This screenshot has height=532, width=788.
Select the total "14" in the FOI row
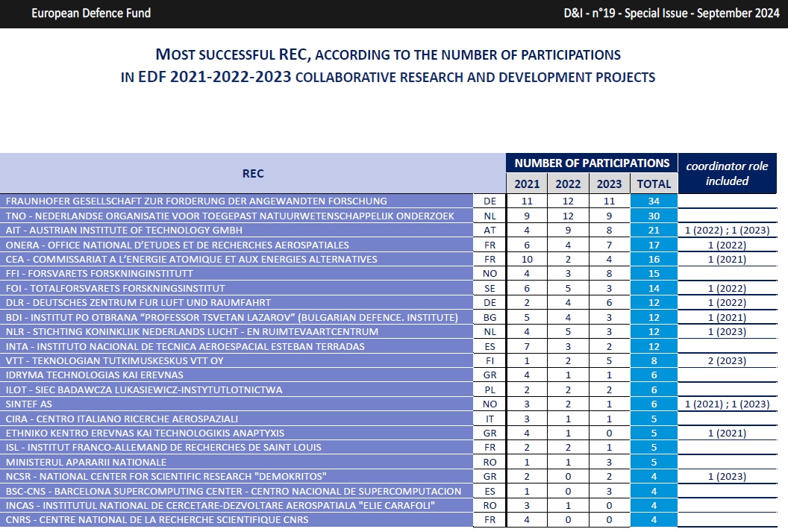click(x=654, y=288)
